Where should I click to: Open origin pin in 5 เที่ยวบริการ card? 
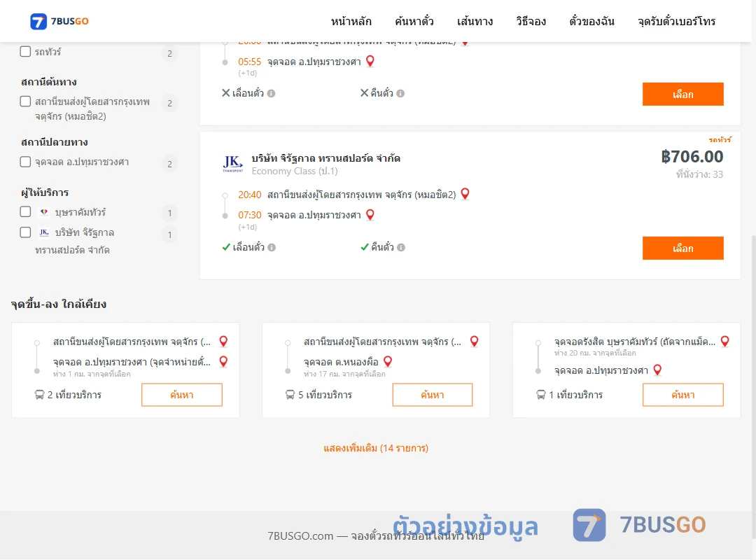pos(475,342)
